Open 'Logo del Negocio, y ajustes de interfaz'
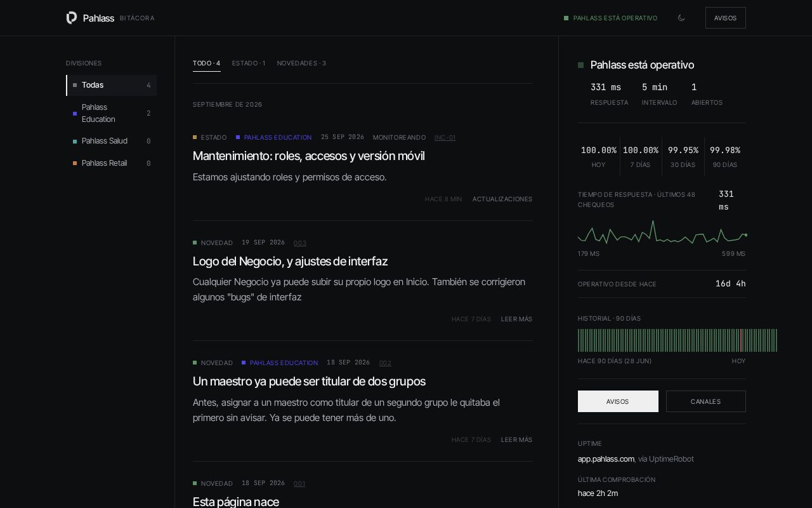Screen dimensions: 812x508 290,261
